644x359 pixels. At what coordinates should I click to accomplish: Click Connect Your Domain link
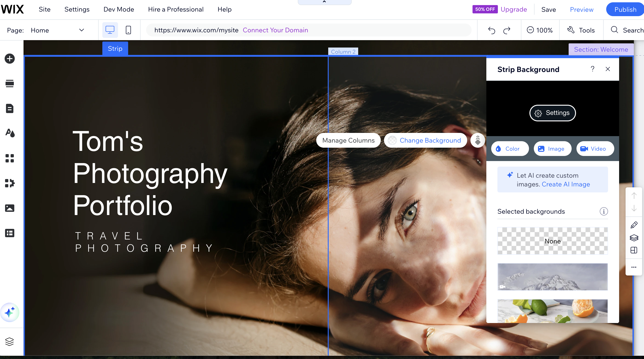[x=275, y=30]
